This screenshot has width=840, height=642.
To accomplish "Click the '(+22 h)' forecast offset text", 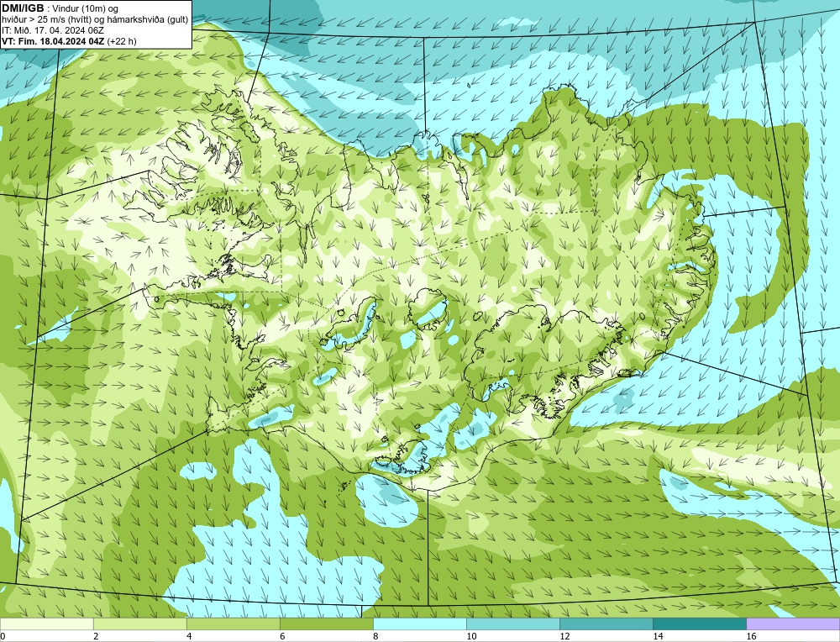I will [x=122, y=41].
